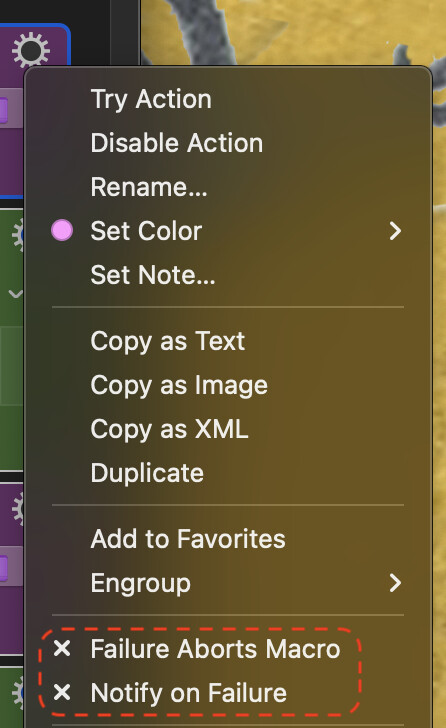Image resolution: width=446 pixels, height=728 pixels.
Task: Expand the Engroup submenu chevron
Action: click(395, 583)
